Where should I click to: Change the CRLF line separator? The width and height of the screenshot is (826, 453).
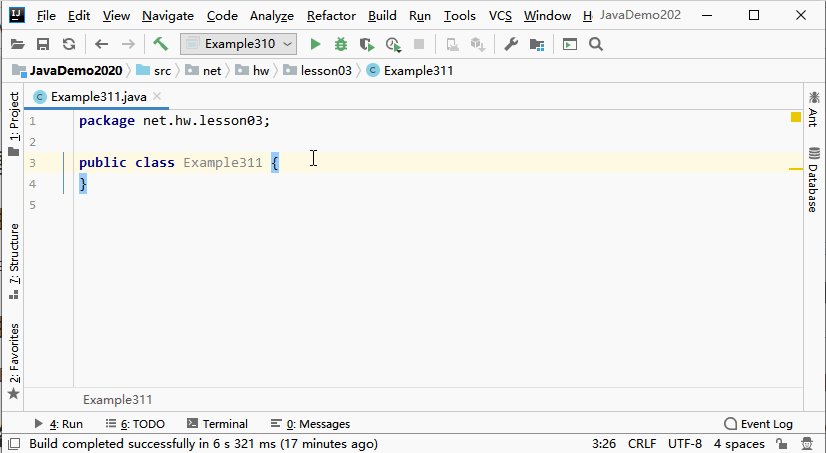pos(642,444)
